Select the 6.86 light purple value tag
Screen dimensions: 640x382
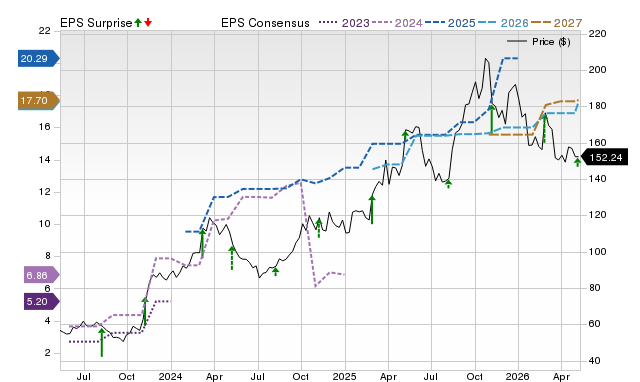(42, 275)
